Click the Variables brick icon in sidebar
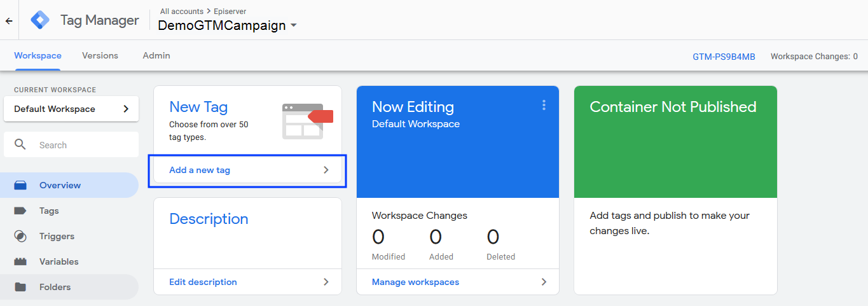The width and height of the screenshot is (868, 306). [20, 261]
